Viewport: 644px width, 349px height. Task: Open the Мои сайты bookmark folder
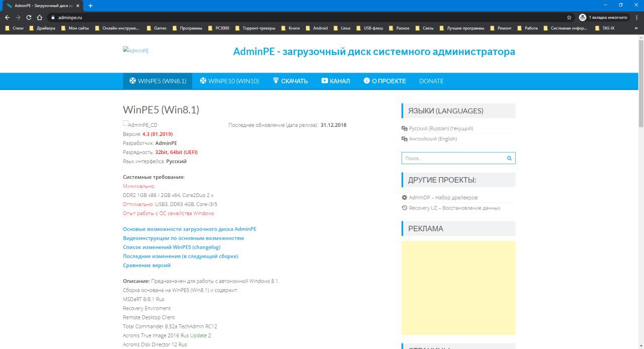coord(74,28)
